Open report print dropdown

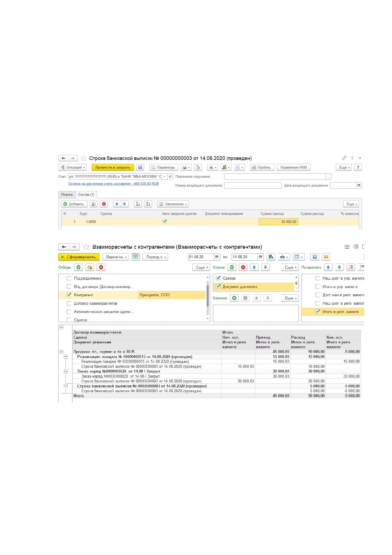pyautogui.click(x=284, y=257)
